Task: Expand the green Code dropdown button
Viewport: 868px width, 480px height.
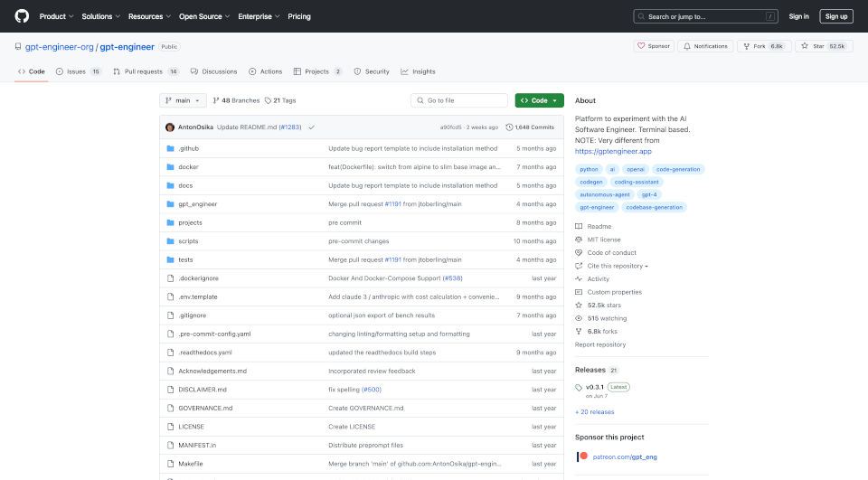Action: (539, 100)
